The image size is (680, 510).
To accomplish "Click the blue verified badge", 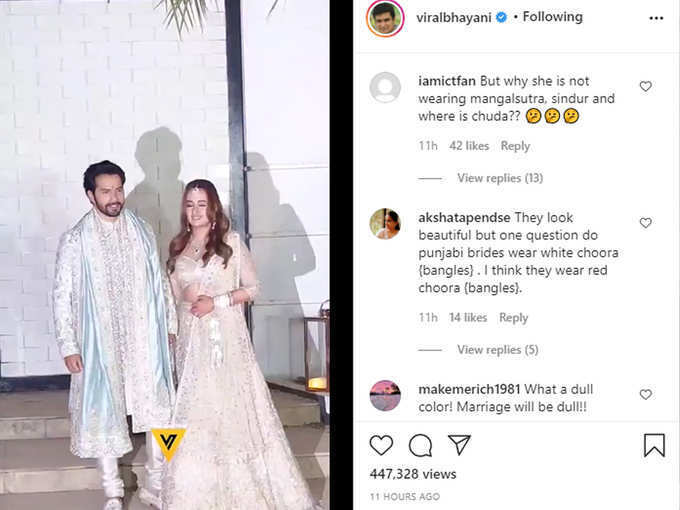I will [501, 17].
